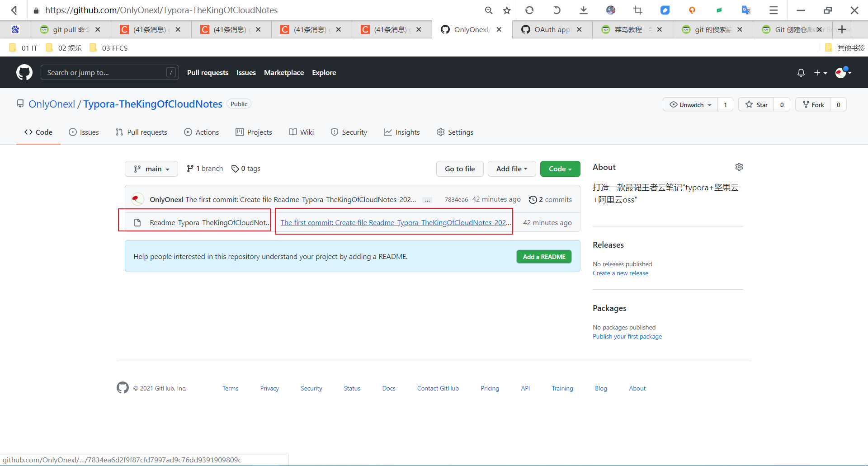Image resolution: width=868 pixels, height=466 pixels.
Task: Click the GitHub Octocat logo in header
Action: (x=24, y=72)
